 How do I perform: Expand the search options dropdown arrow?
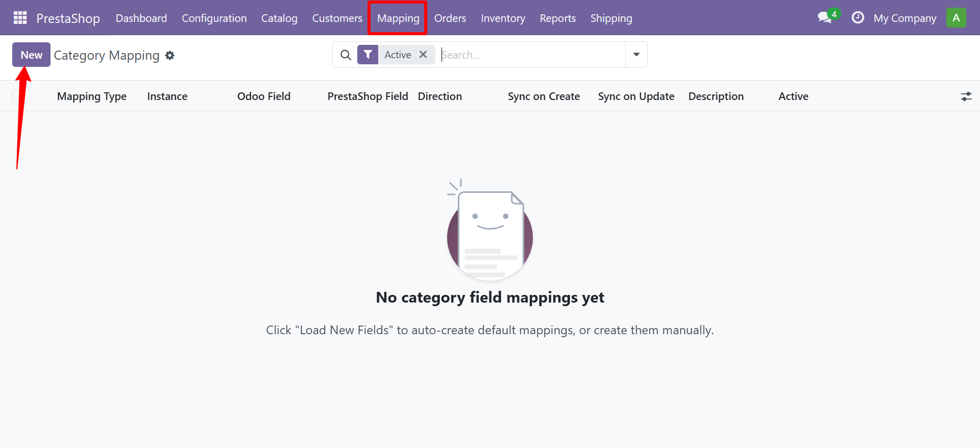[636, 55]
